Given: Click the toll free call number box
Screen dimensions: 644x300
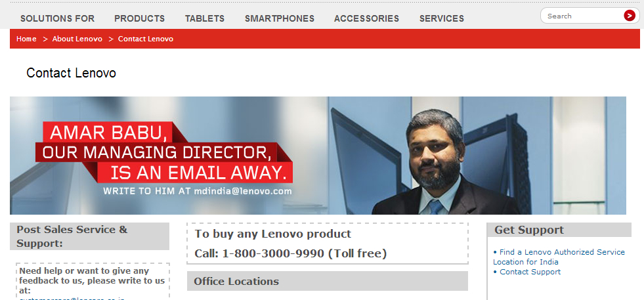Looking at the screenshot, I should pyautogui.click(x=328, y=244).
